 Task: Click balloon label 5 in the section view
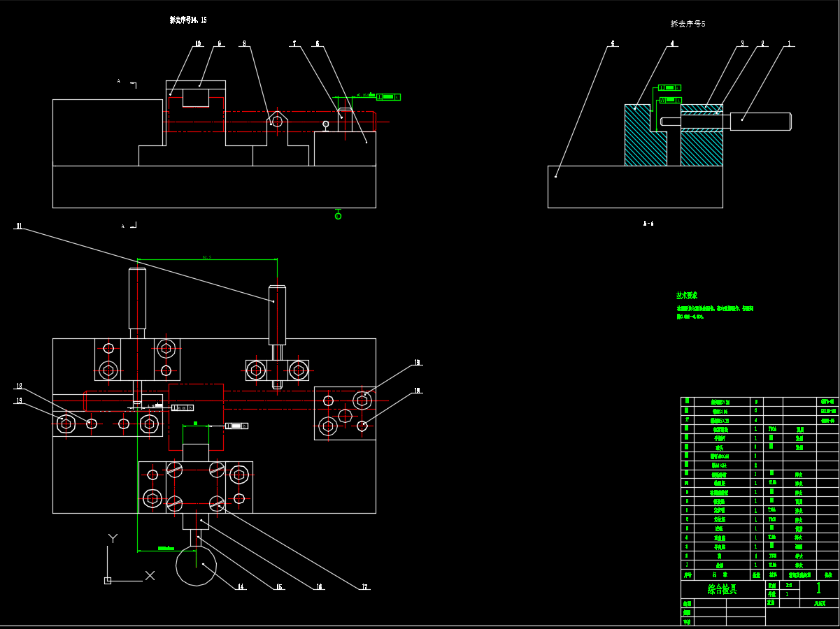coord(613,43)
